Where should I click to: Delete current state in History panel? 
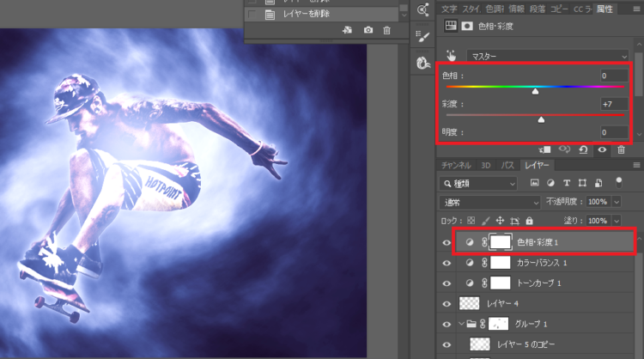point(386,30)
